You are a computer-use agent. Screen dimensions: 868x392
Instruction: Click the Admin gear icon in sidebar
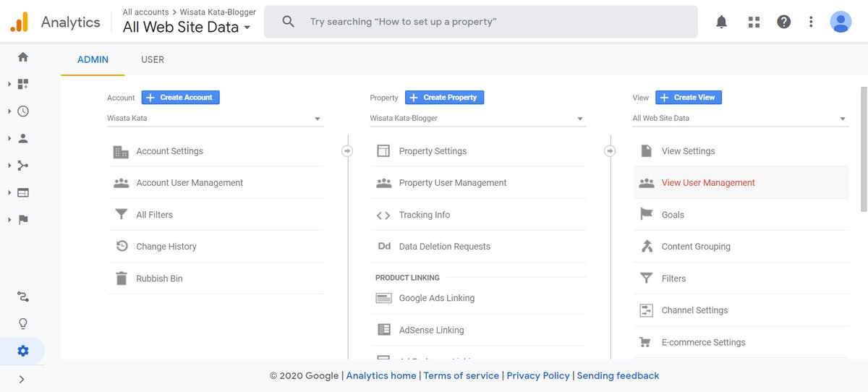click(23, 351)
